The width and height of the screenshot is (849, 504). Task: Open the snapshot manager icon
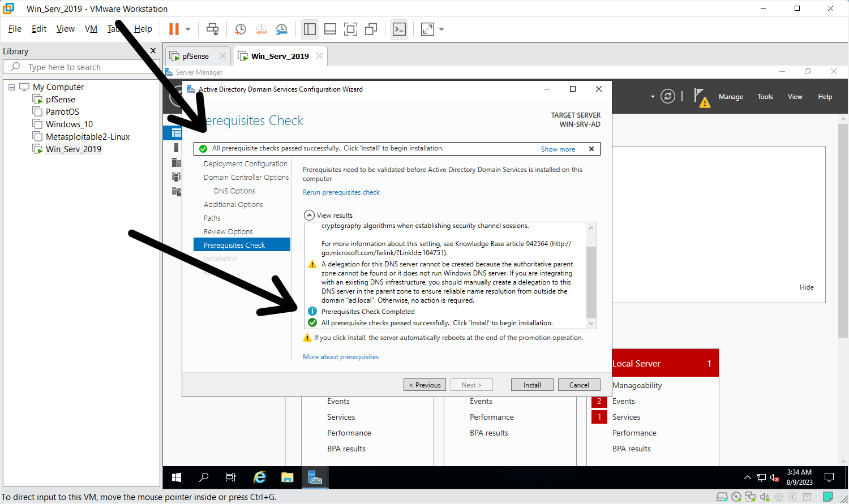coord(281,29)
